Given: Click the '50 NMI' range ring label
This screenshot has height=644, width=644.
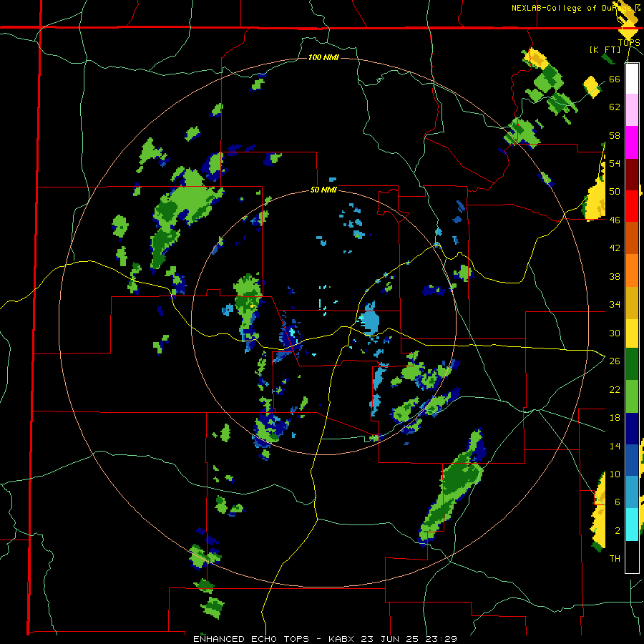Looking at the screenshot, I should 323,190.
